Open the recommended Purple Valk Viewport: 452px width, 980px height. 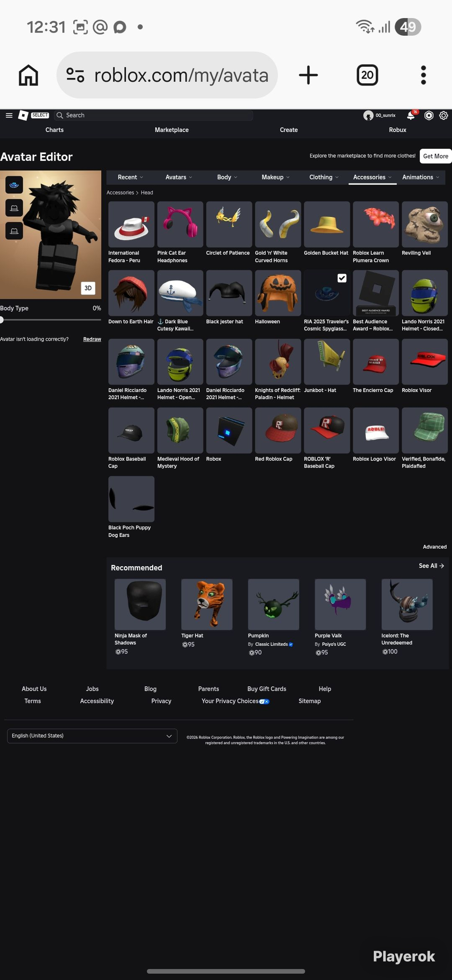pos(340,605)
